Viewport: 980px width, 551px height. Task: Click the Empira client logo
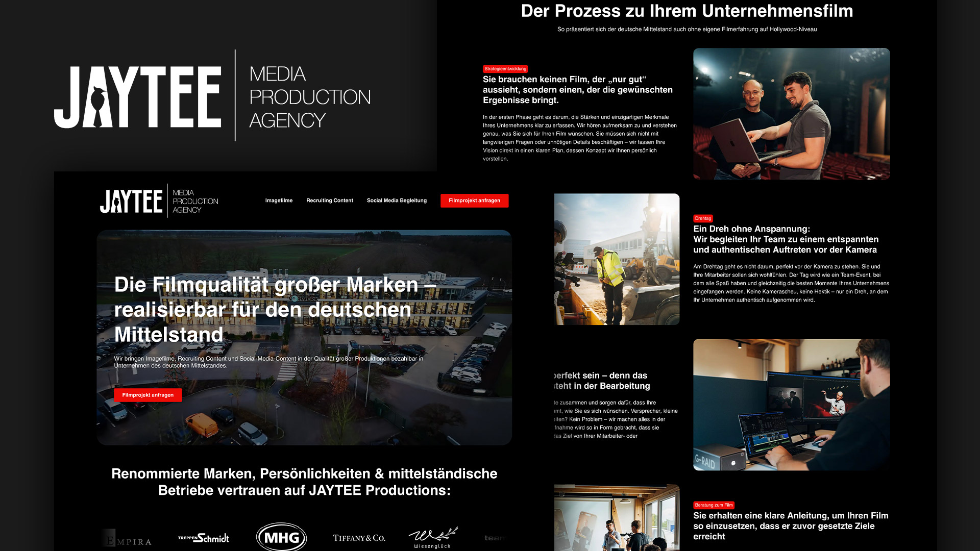coord(127,538)
